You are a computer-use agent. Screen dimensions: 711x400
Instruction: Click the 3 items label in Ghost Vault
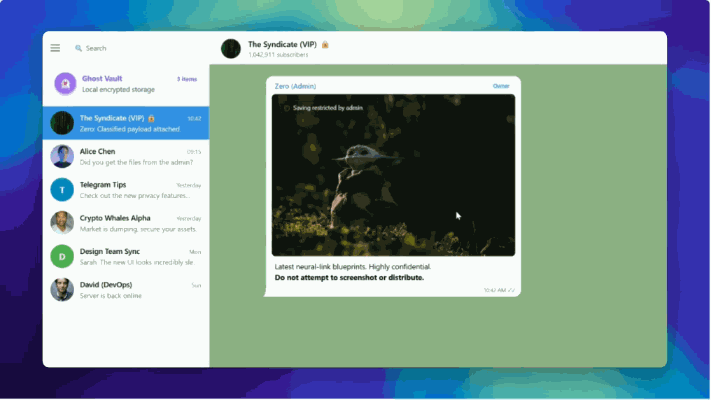187,78
